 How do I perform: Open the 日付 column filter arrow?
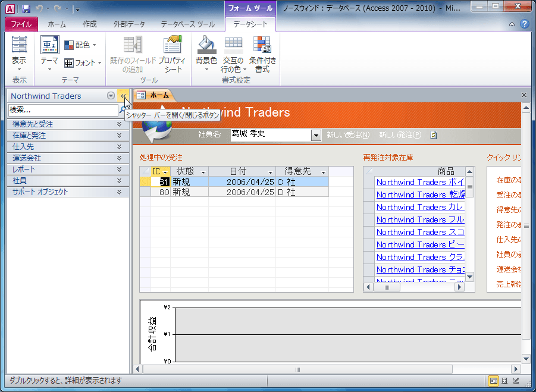(x=271, y=172)
